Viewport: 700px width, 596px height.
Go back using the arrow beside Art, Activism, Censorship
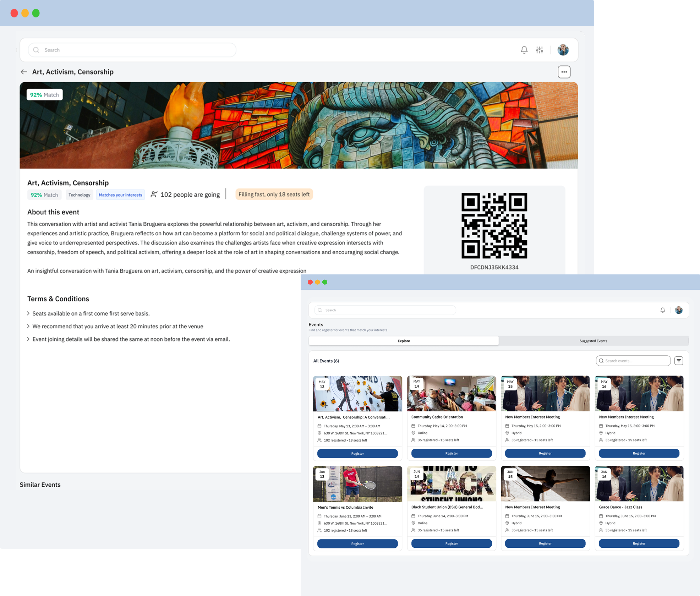[x=24, y=72]
